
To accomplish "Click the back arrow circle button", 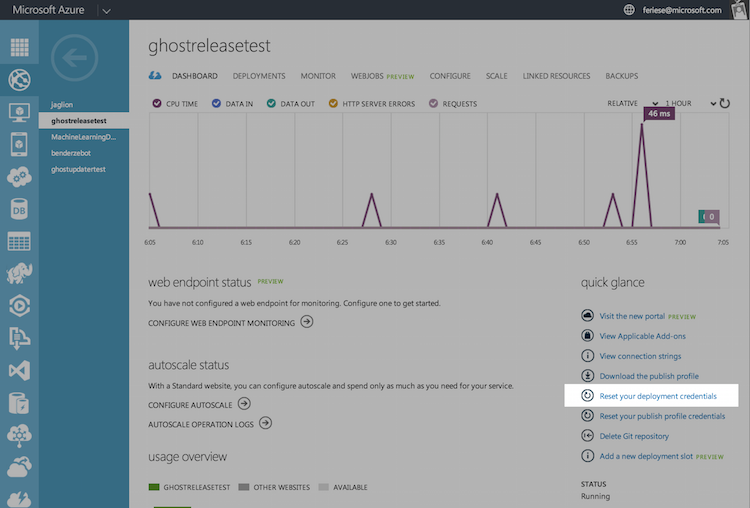I will [74, 58].
